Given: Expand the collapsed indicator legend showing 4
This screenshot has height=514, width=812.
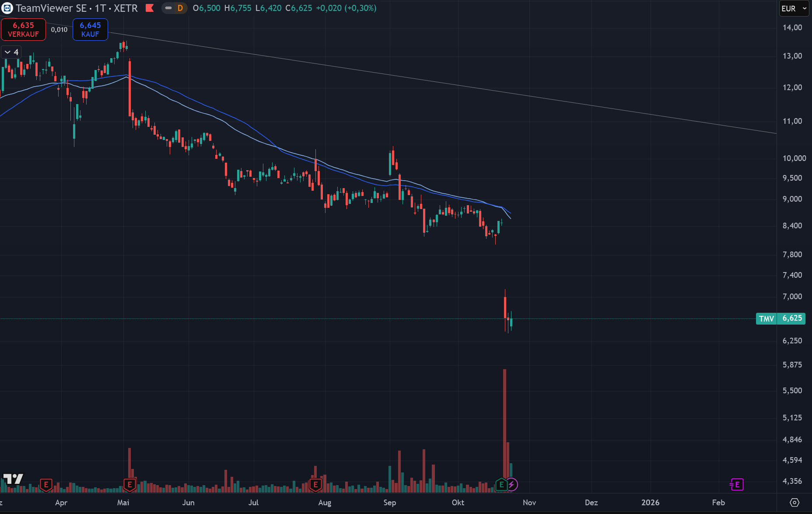Looking at the screenshot, I should click(11, 52).
